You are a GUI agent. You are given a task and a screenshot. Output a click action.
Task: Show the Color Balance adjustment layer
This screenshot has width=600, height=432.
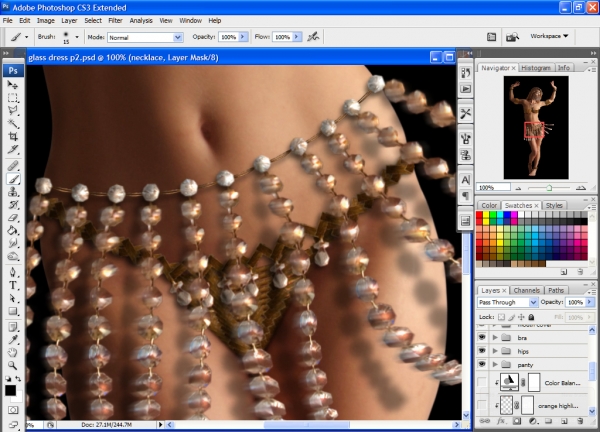[x=482, y=382]
